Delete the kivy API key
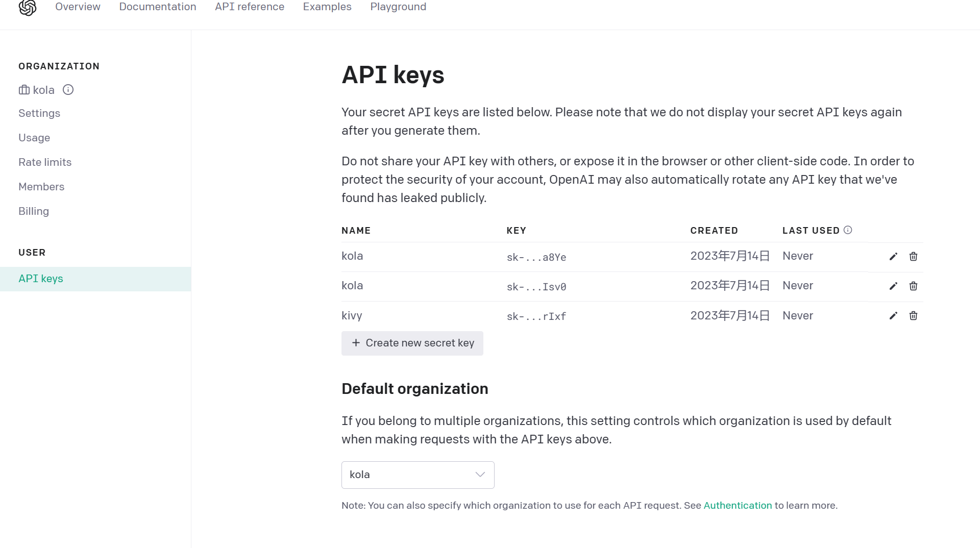Screen dimensions: 980x548 pyautogui.click(x=913, y=316)
